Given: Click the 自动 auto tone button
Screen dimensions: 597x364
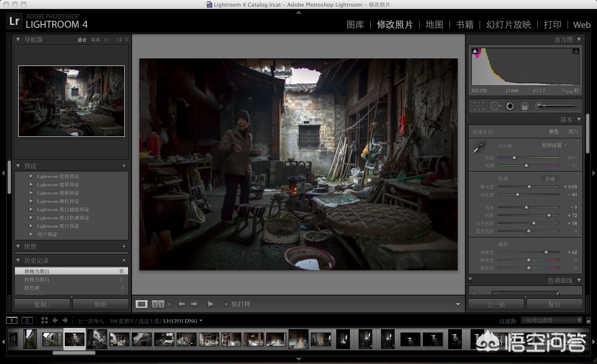Looking at the screenshot, I should coord(550,179).
